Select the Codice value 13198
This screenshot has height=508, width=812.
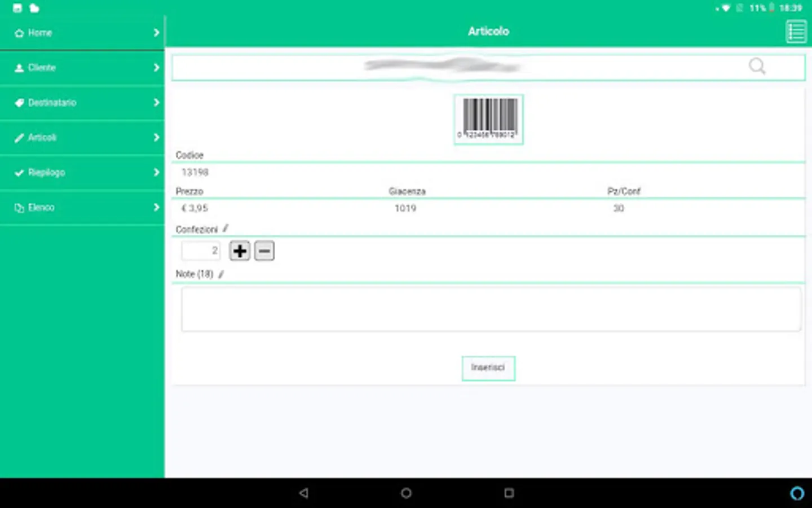tap(195, 172)
